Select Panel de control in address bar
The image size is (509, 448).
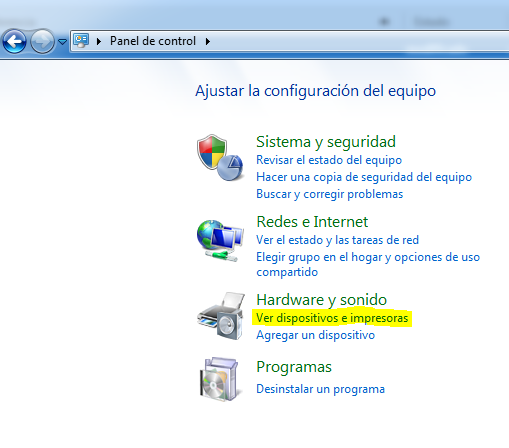tap(153, 41)
